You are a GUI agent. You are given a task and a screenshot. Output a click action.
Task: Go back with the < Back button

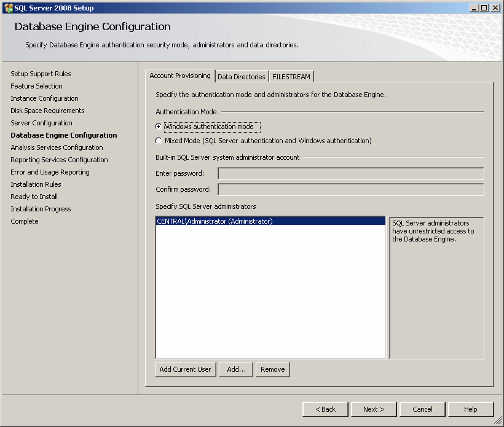pyautogui.click(x=325, y=409)
